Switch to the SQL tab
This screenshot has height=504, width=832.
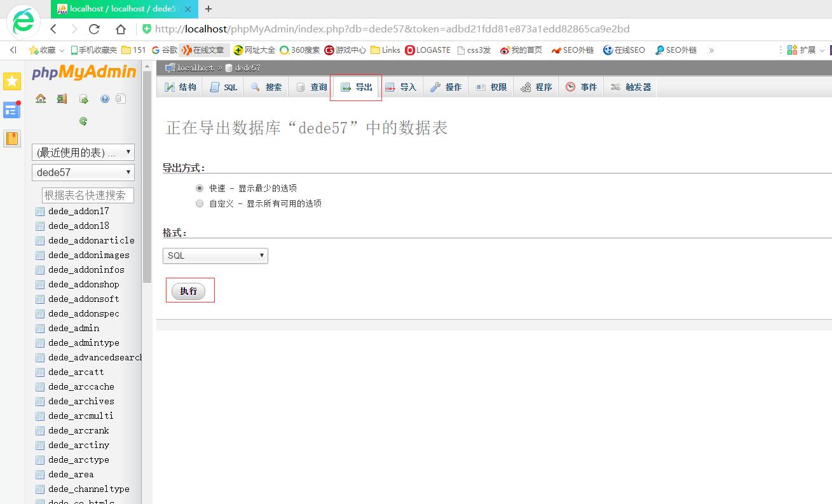(223, 87)
